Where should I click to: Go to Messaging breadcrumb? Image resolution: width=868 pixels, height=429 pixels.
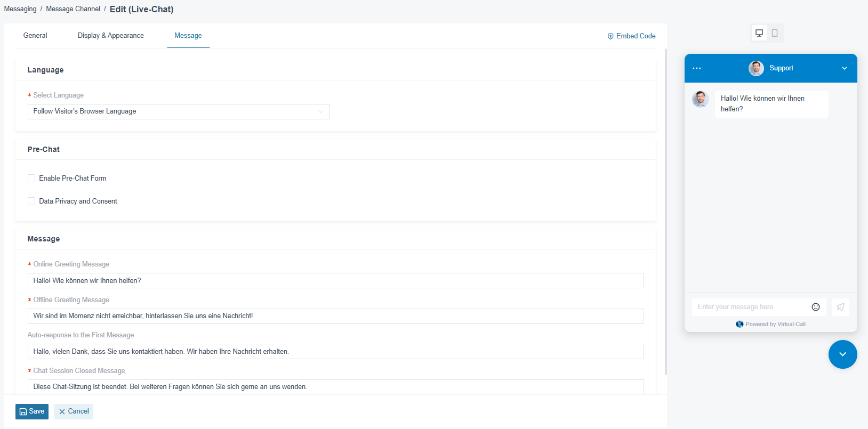tap(20, 9)
